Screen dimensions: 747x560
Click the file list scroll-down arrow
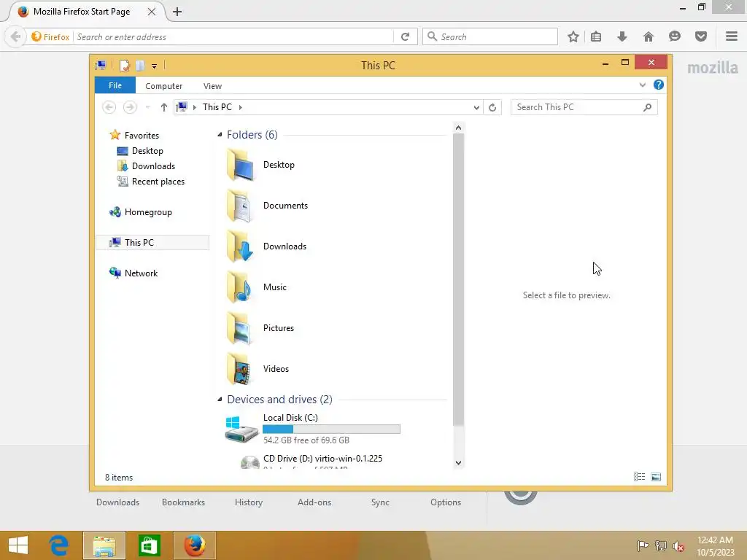click(458, 462)
